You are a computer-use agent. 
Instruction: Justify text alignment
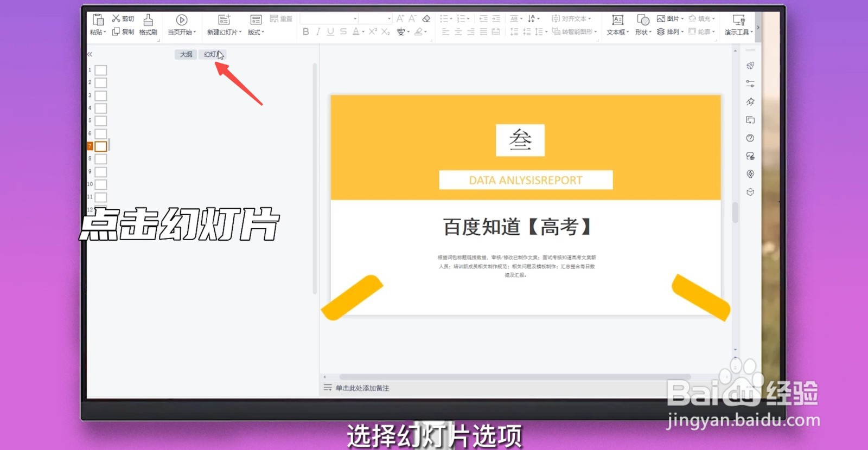pyautogui.click(x=483, y=32)
